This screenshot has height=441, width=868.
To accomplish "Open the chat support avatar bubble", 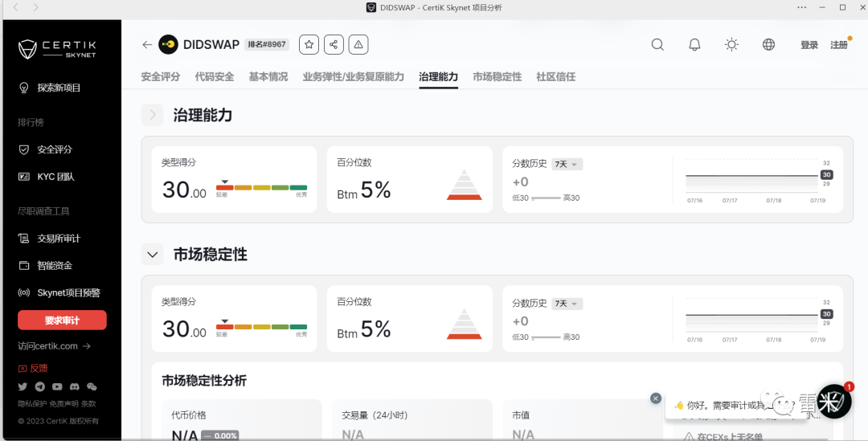I will point(833,401).
